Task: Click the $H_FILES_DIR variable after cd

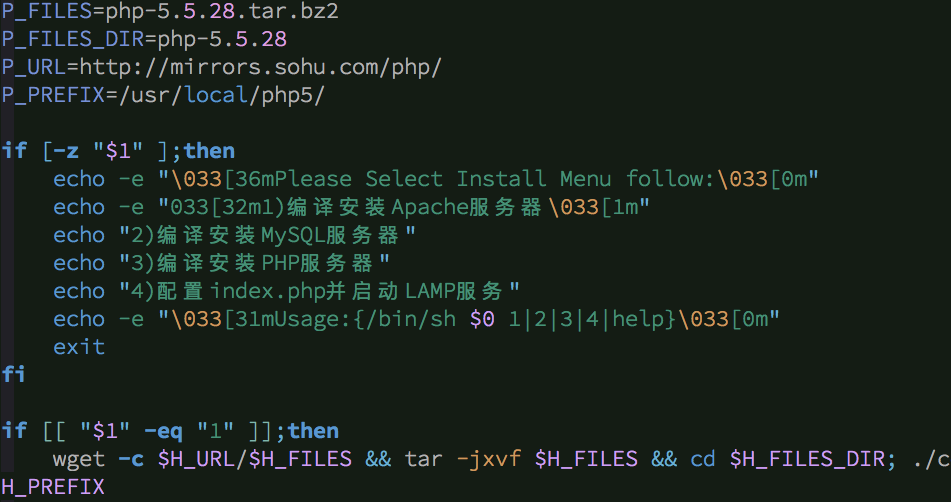Action: point(807,459)
